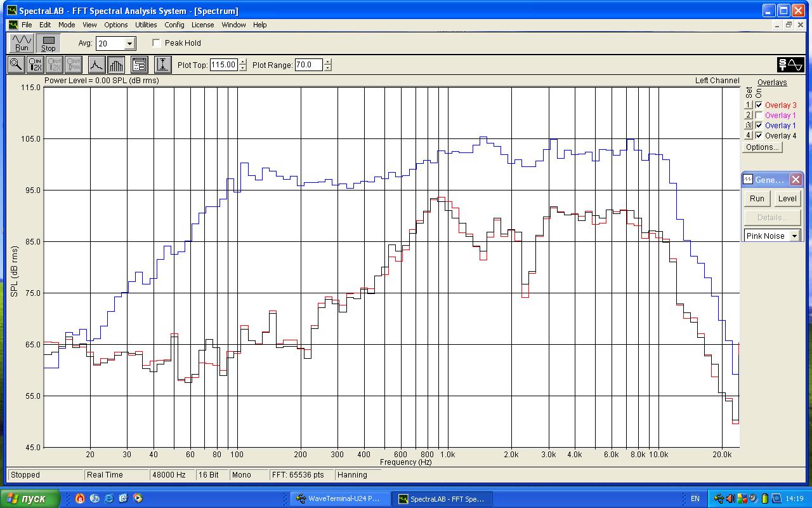812x508 pixels.
Task: Open the Mode menu
Action: point(67,25)
